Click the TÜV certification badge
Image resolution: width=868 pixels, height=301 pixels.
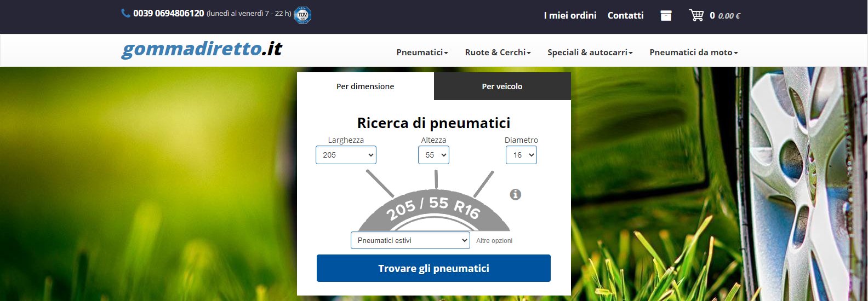(x=302, y=15)
